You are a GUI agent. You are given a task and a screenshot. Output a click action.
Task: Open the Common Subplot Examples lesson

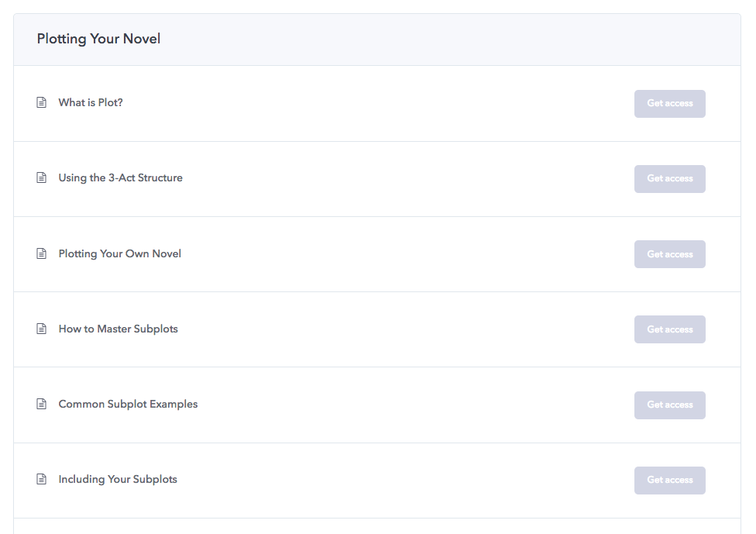pyautogui.click(x=128, y=404)
